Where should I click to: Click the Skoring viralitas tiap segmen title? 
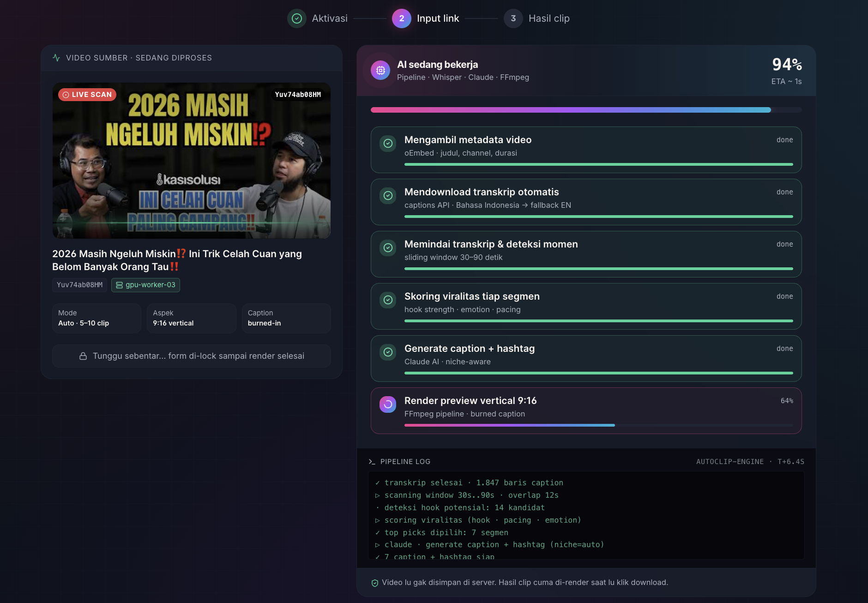pos(472,296)
